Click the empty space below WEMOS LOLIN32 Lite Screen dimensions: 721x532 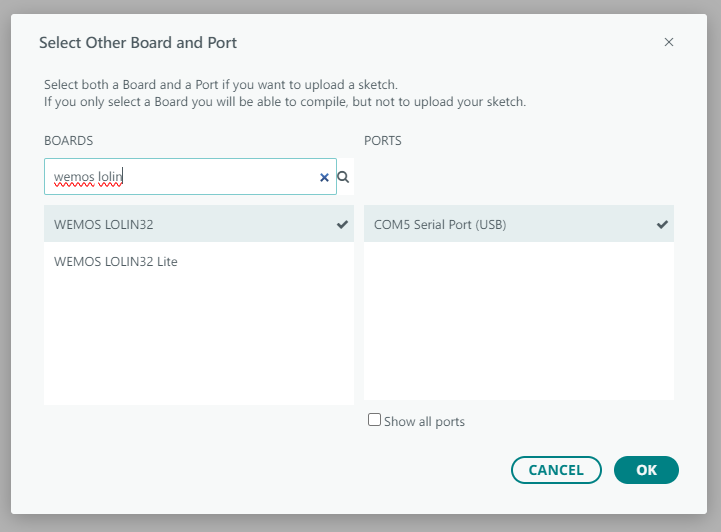point(198,340)
